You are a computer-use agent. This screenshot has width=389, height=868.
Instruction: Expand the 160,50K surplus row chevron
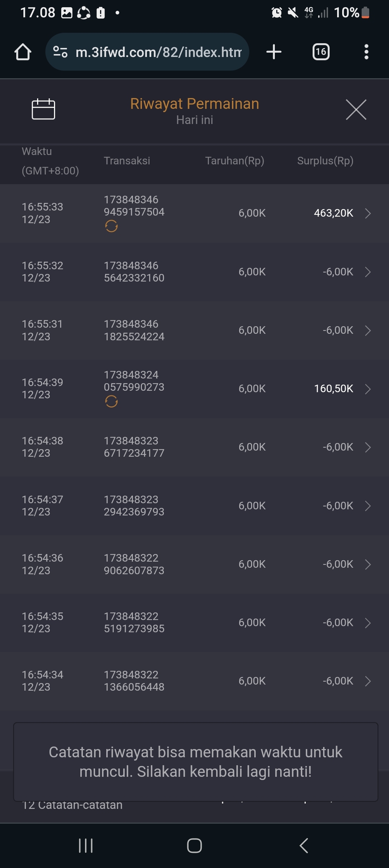tap(368, 389)
